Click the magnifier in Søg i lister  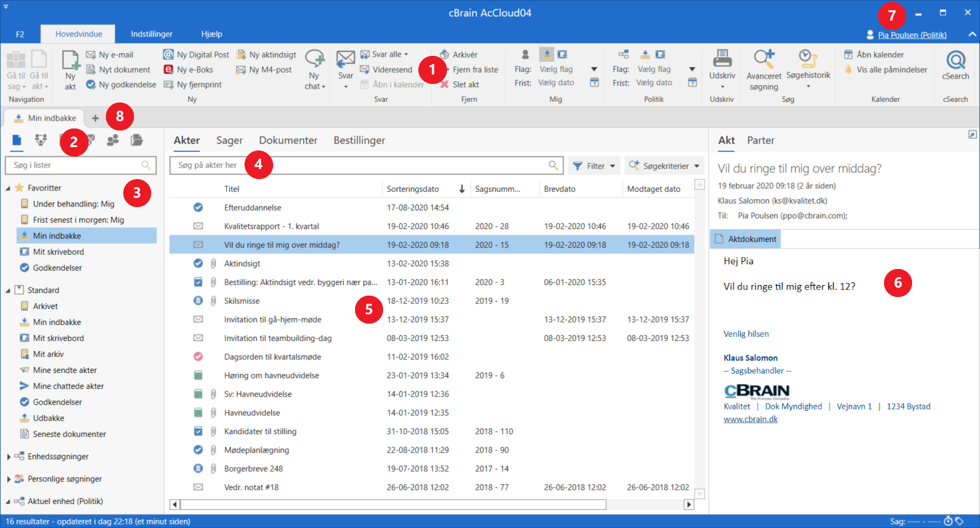[x=146, y=165]
